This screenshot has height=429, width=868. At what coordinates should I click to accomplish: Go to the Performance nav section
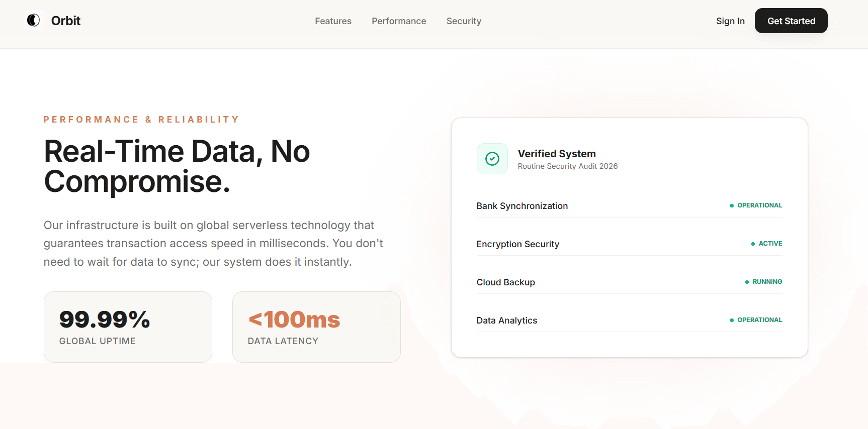(x=399, y=21)
